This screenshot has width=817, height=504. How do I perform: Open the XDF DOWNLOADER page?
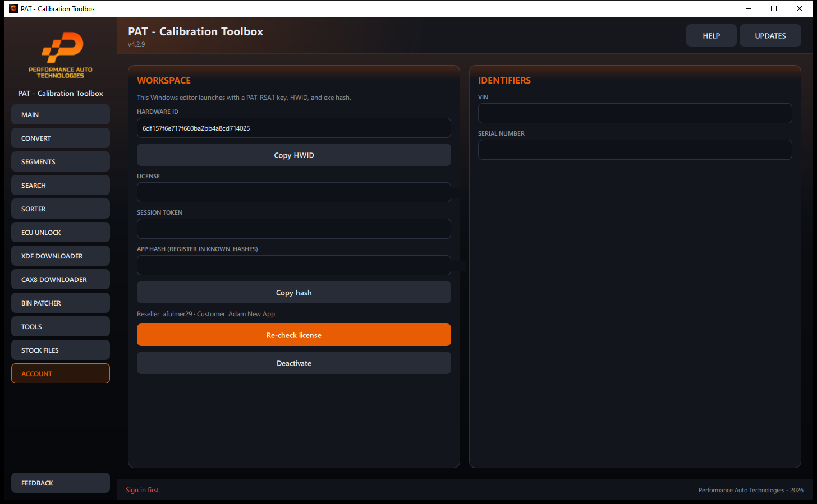pyautogui.click(x=61, y=256)
